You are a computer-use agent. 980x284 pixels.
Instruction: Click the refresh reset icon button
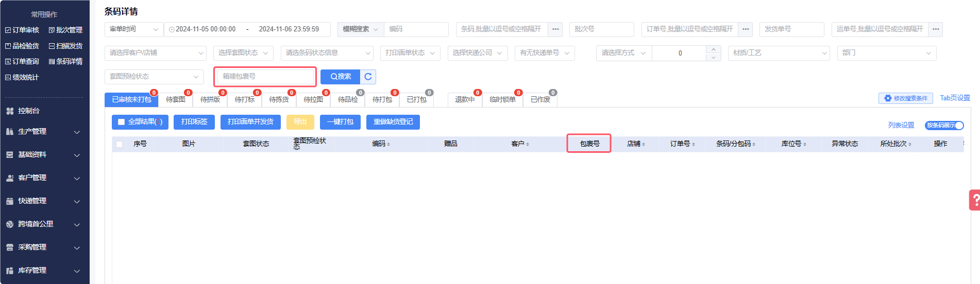(368, 77)
